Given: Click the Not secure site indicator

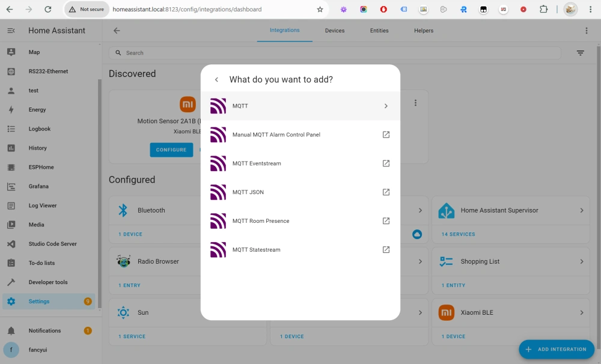Looking at the screenshot, I should pos(87,10).
